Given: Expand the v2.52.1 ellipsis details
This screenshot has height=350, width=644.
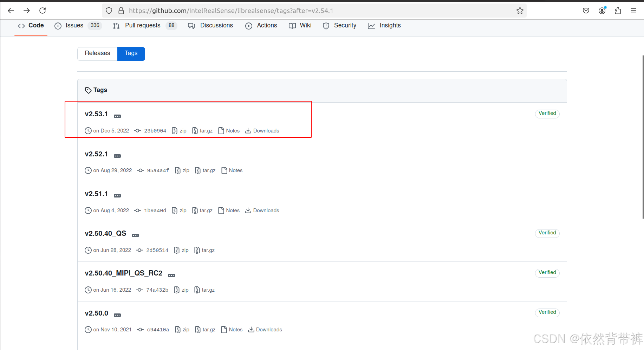Looking at the screenshot, I should [x=117, y=156].
